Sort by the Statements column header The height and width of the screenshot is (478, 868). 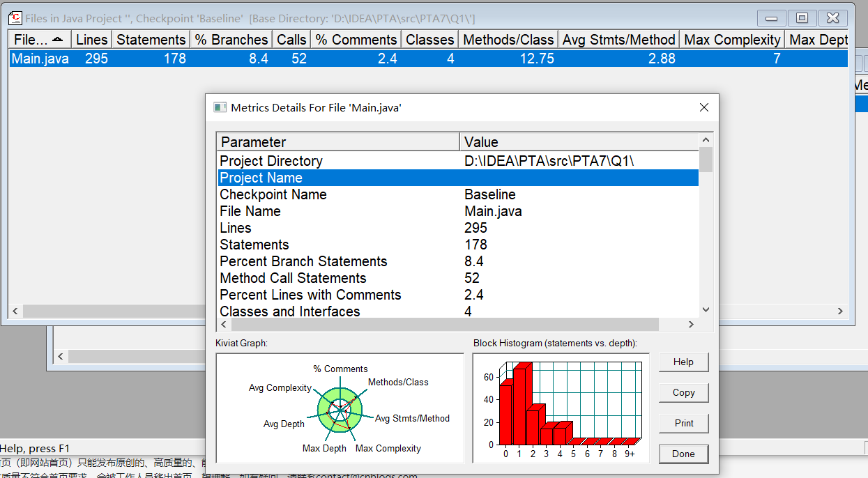tap(151, 40)
